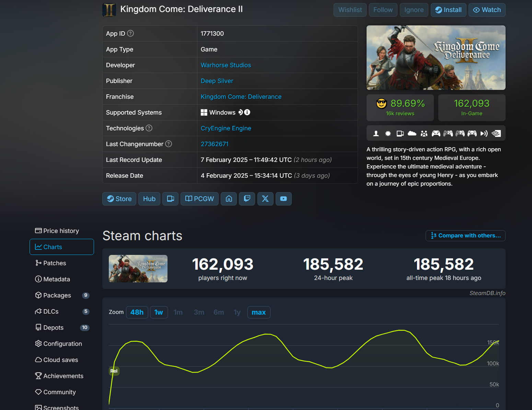Click the Windows logo in Supported Systems
This screenshot has width=532, height=410.
pyautogui.click(x=204, y=112)
